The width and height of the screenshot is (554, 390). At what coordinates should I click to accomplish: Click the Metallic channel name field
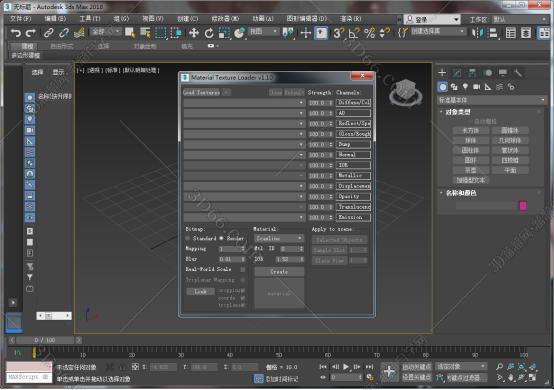(x=353, y=176)
